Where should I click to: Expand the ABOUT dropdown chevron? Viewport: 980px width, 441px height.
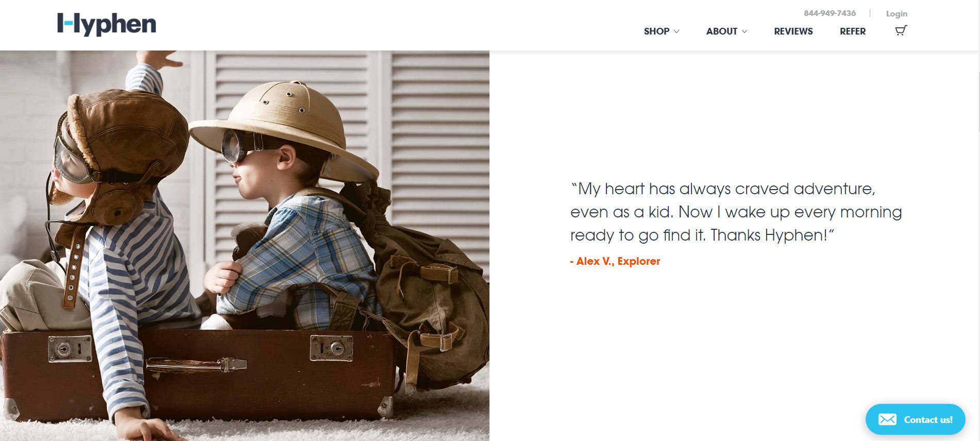745,31
